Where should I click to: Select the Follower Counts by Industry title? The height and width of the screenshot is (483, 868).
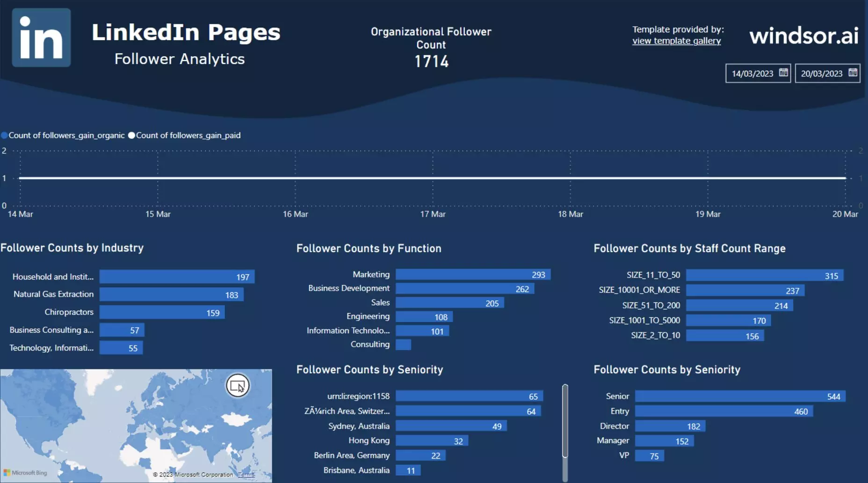click(72, 248)
